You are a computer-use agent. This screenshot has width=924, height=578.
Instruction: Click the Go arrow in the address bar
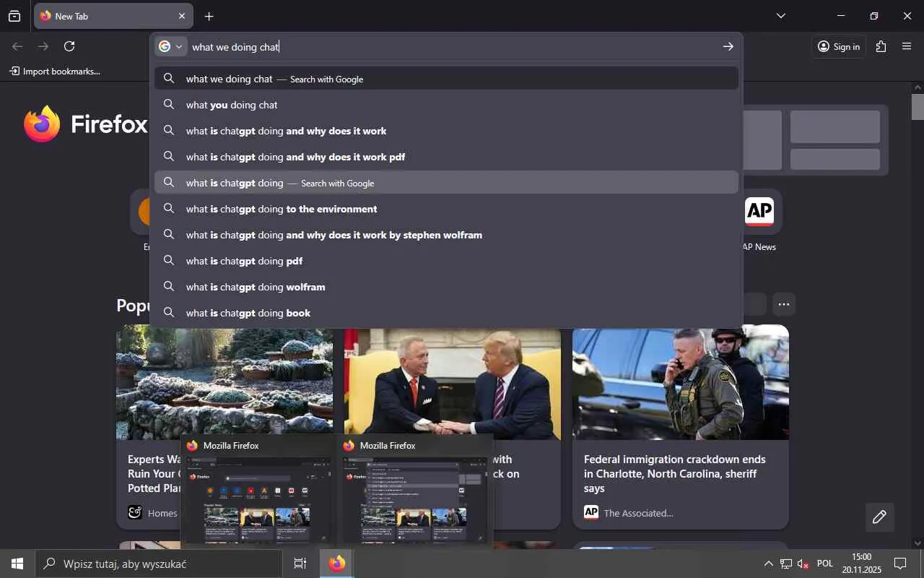(728, 46)
